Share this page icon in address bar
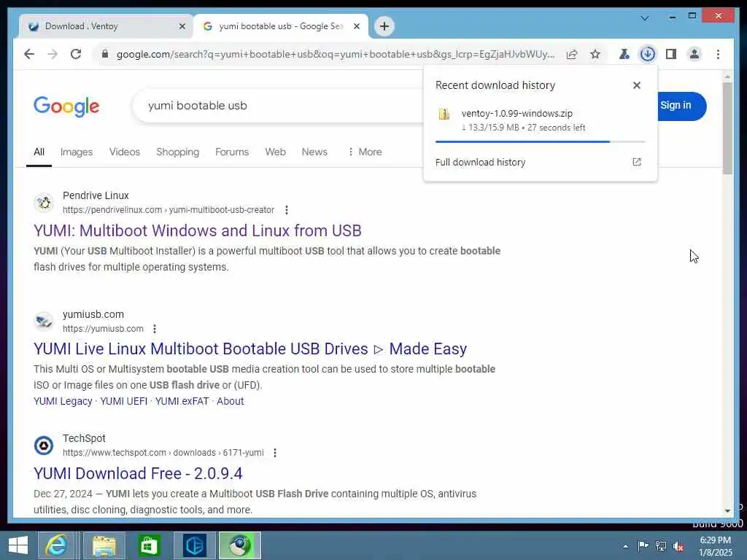747x560 pixels. tap(572, 54)
